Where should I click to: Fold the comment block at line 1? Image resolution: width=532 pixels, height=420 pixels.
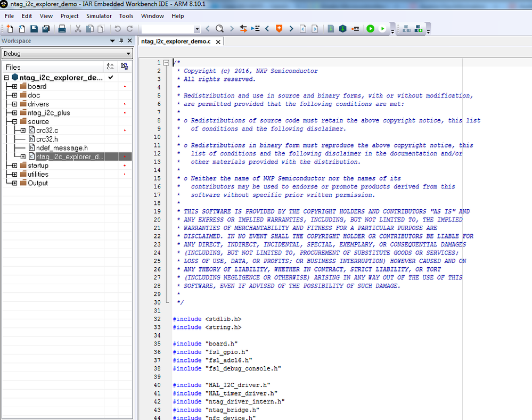pyautogui.click(x=166, y=63)
